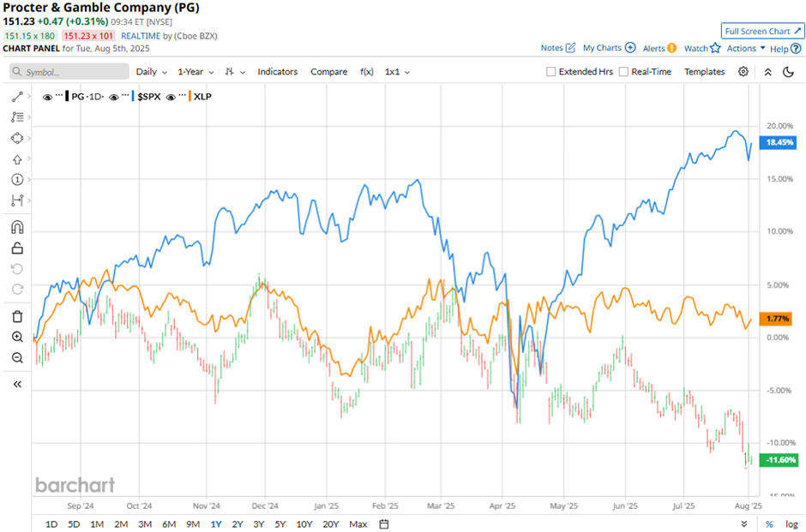Select the shapes drawing tool

point(17,138)
